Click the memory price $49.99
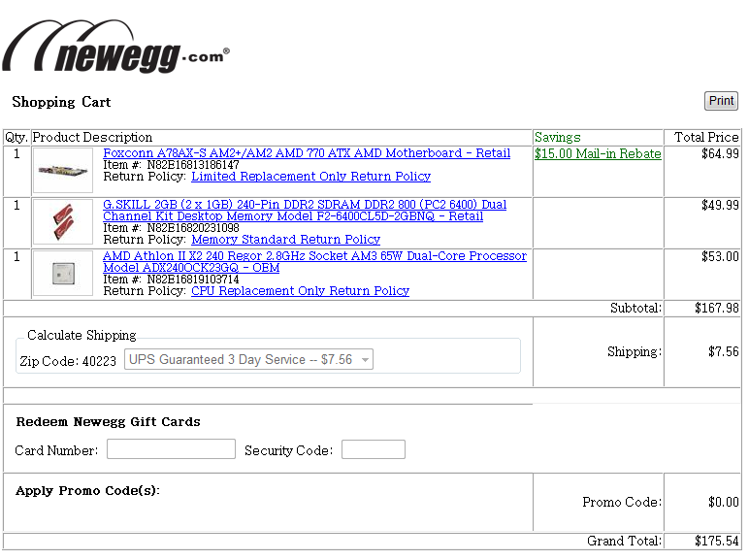Viewport: 749px width, 560px height. click(x=720, y=206)
